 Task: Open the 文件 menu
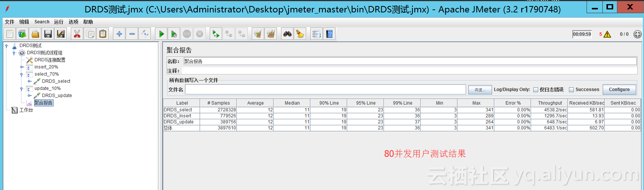click(9, 22)
